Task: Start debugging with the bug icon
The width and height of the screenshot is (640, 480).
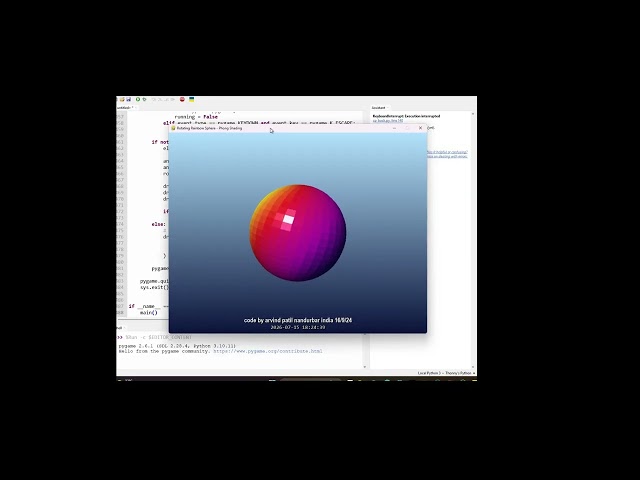Action: coord(144,99)
